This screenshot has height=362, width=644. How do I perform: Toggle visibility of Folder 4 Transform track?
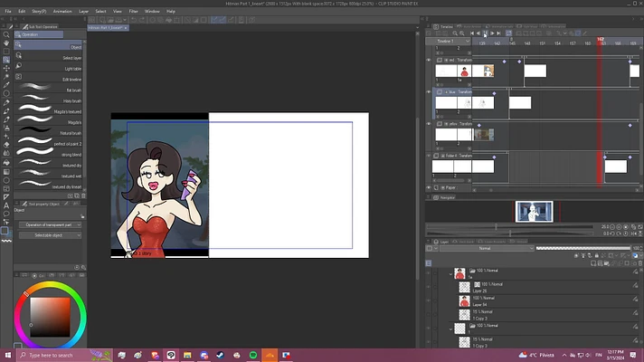429,156
